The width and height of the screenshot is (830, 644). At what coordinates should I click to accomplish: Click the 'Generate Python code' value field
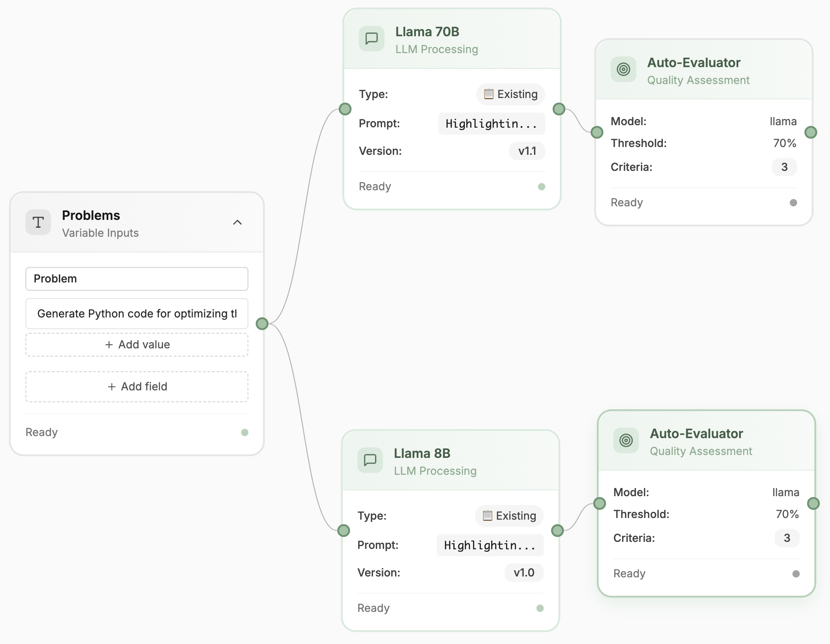137,314
